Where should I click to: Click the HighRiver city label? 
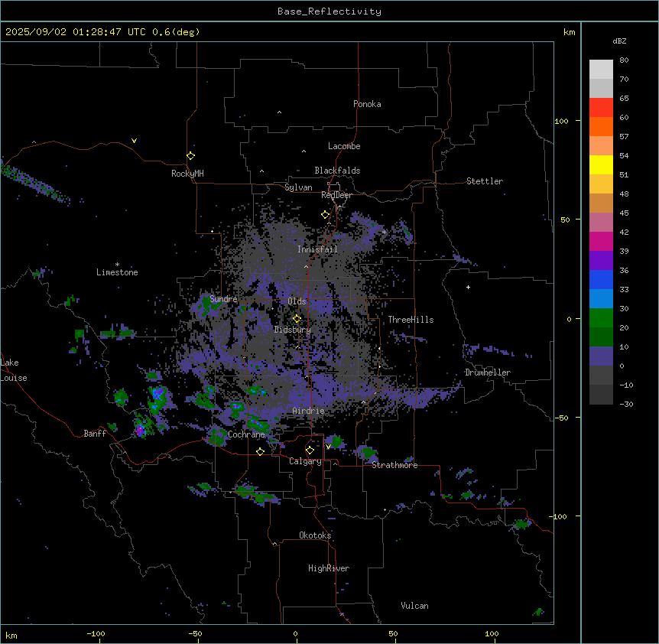[329, 568]
